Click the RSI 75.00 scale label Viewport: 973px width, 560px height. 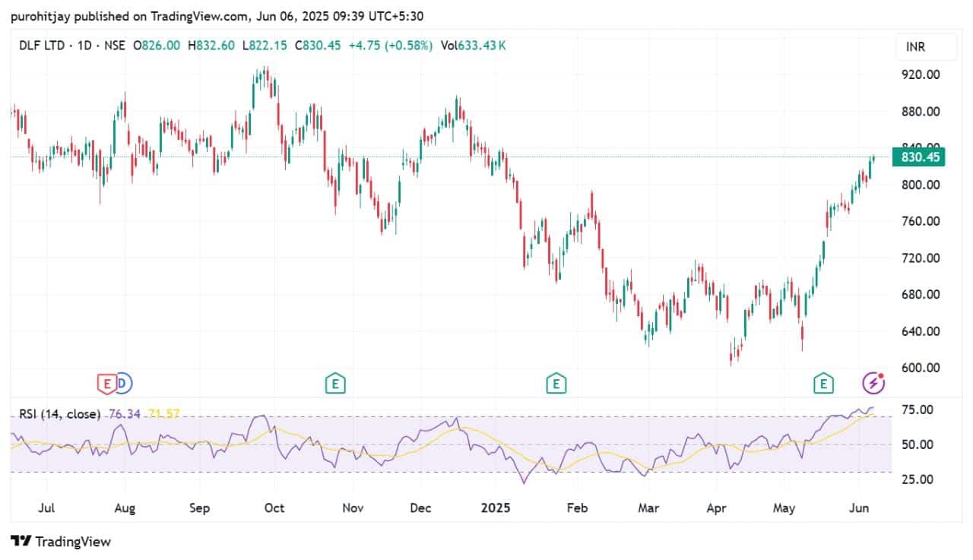[917, 410]
